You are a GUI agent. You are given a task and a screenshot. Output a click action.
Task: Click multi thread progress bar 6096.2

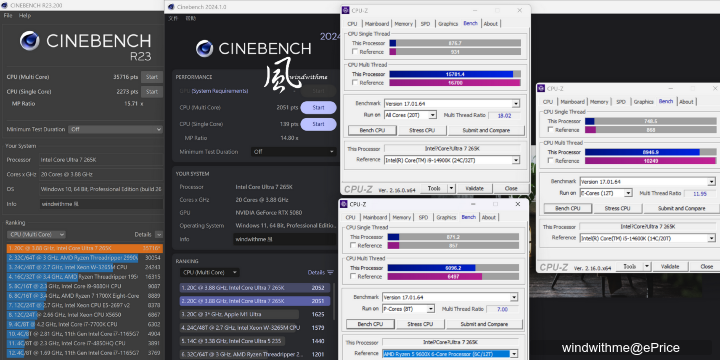(x=453, y=268)
